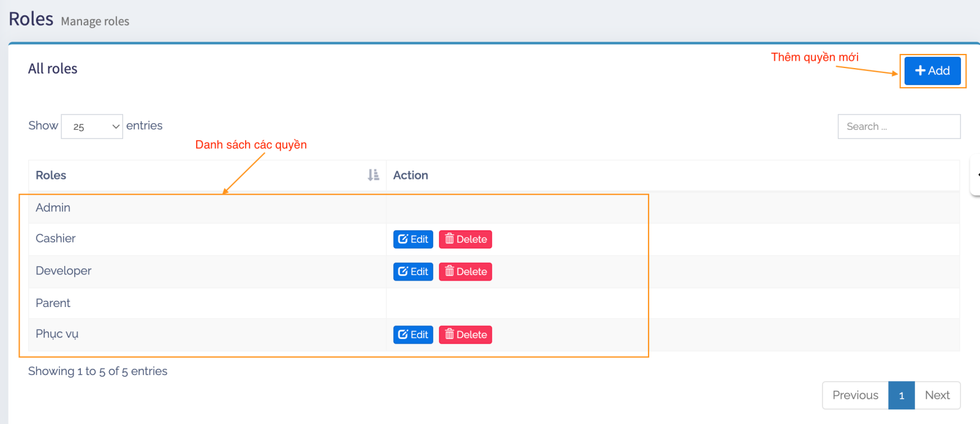Focus the Search input field

click(899, 127)
